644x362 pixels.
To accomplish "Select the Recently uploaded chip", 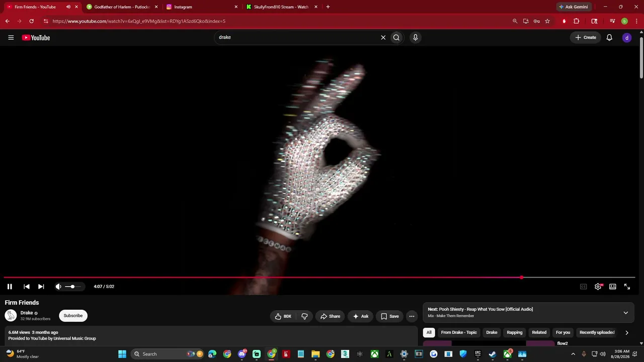I will pos(597,332).
